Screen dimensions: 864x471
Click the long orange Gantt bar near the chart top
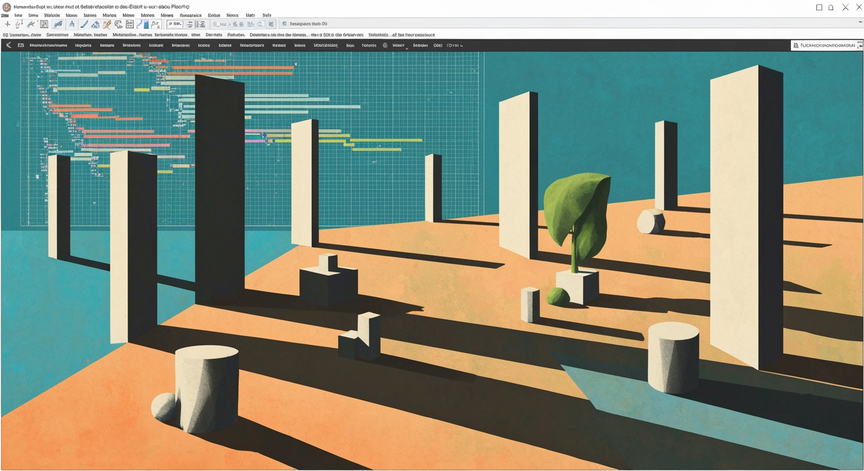pos(233,68)
